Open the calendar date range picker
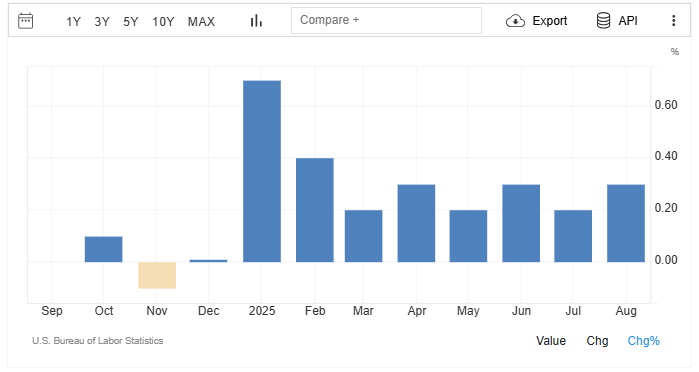 click(x=25, y=21)
